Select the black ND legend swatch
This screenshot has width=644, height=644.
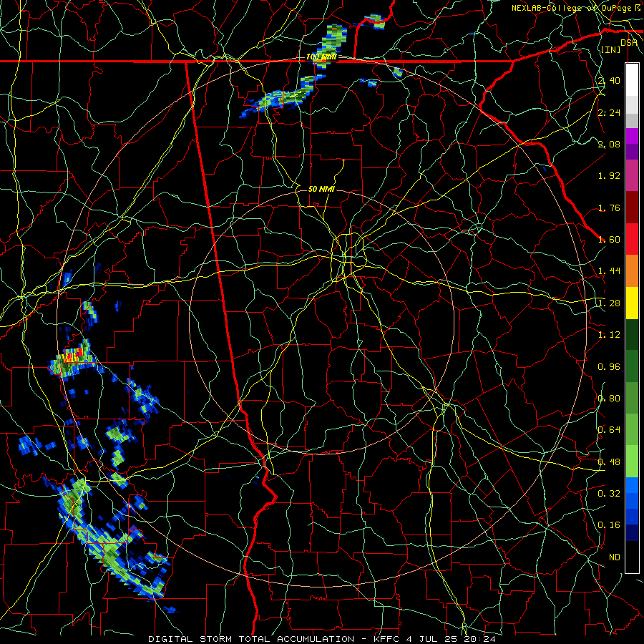point(632,557)
